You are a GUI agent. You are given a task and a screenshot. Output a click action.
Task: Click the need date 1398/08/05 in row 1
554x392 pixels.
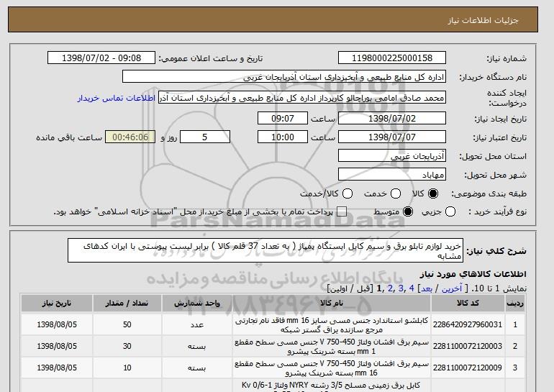[57, 324]
